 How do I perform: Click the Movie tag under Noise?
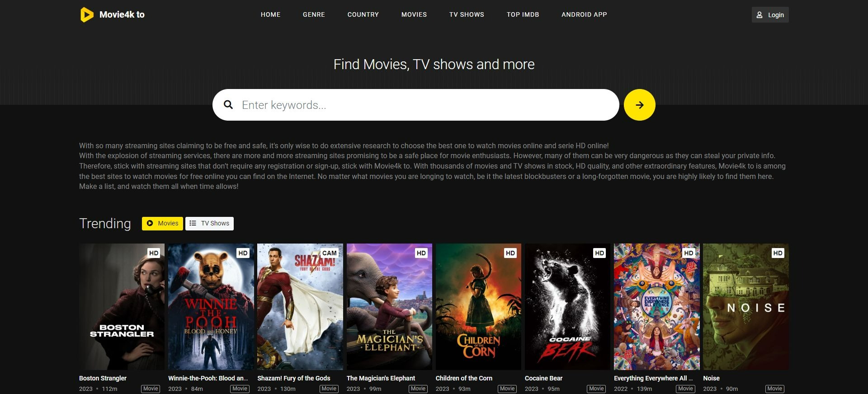click(774, 389)
